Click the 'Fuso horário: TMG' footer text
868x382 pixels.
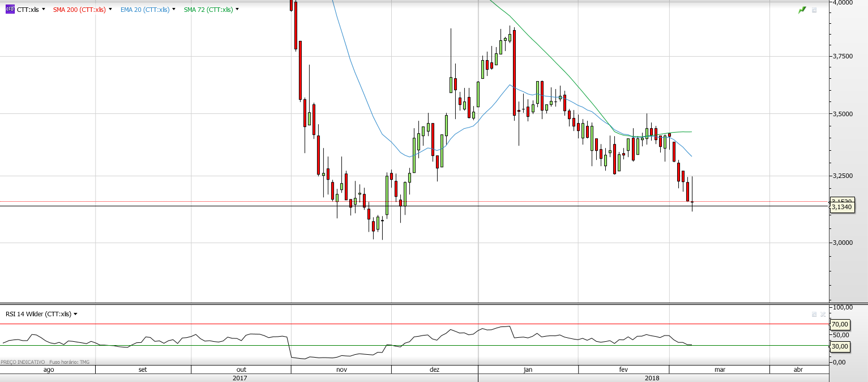(x=70, y=362)
